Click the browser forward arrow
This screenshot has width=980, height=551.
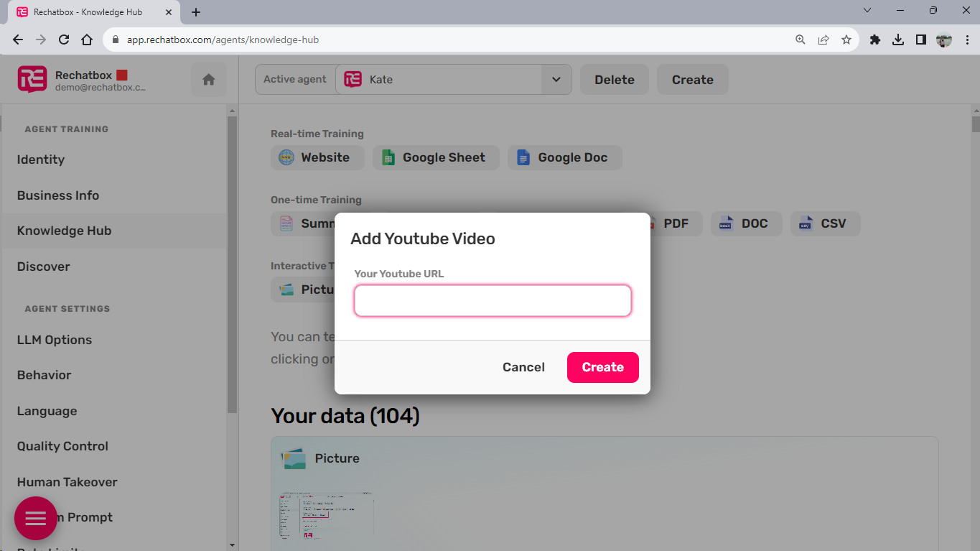tap(41, 40)
